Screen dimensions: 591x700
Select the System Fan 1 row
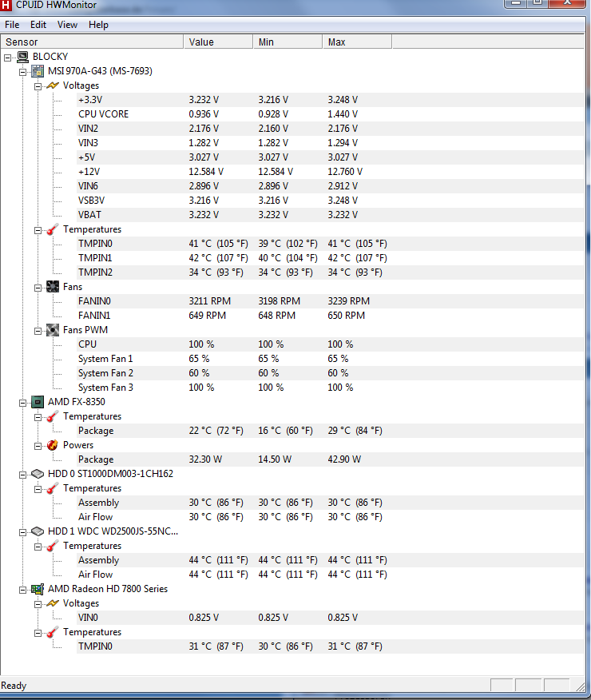click(x=330, y=359)
